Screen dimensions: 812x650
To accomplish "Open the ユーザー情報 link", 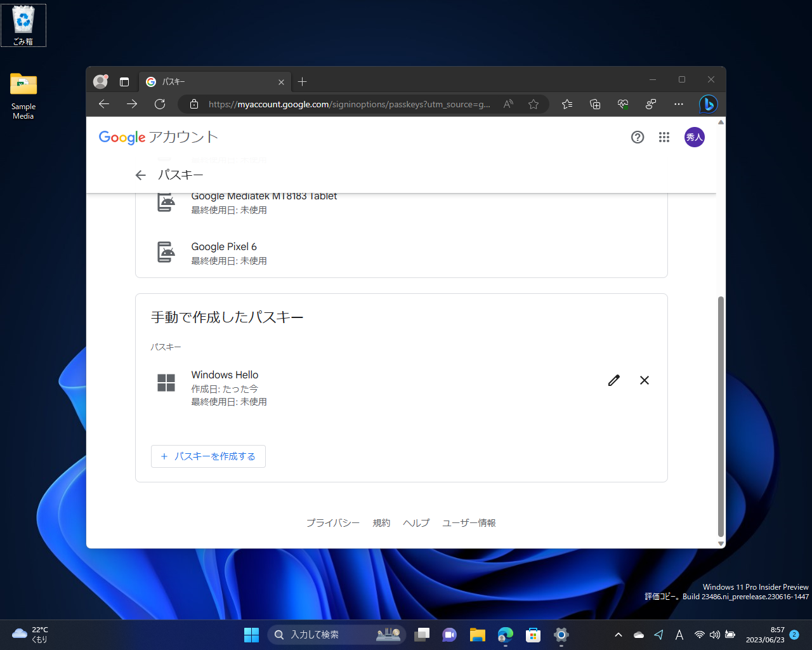I will tap(469, 522).
